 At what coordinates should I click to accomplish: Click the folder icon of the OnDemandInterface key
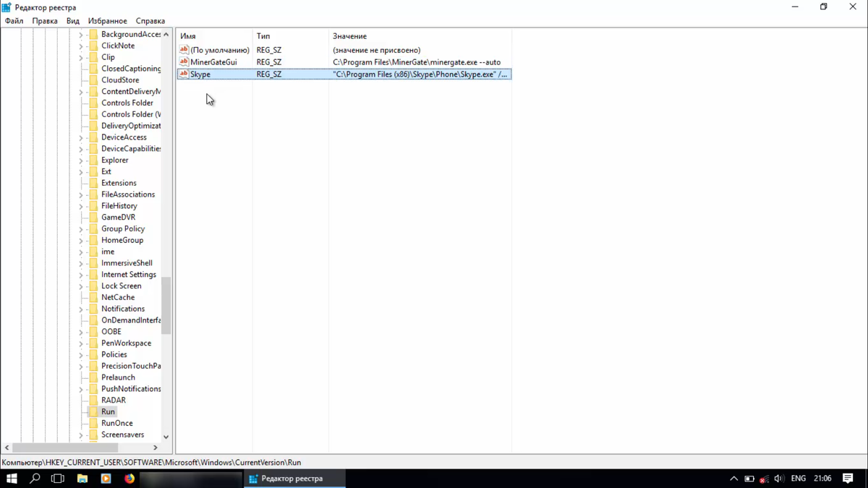click(x=93, y=320)
